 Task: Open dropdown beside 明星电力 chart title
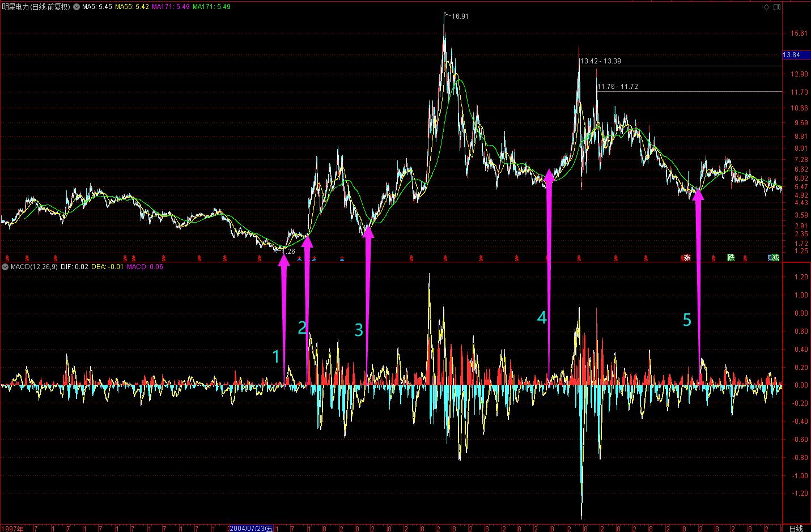(77, 7)
